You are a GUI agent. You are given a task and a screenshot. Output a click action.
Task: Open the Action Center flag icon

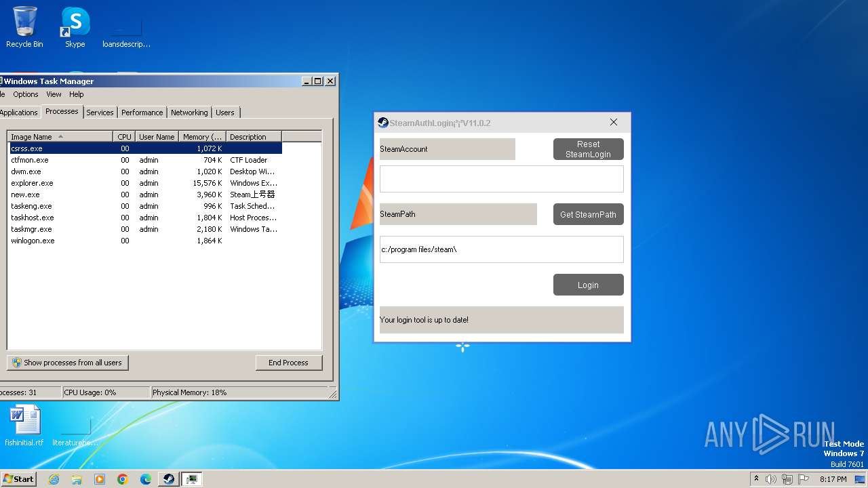pos(804,479)
